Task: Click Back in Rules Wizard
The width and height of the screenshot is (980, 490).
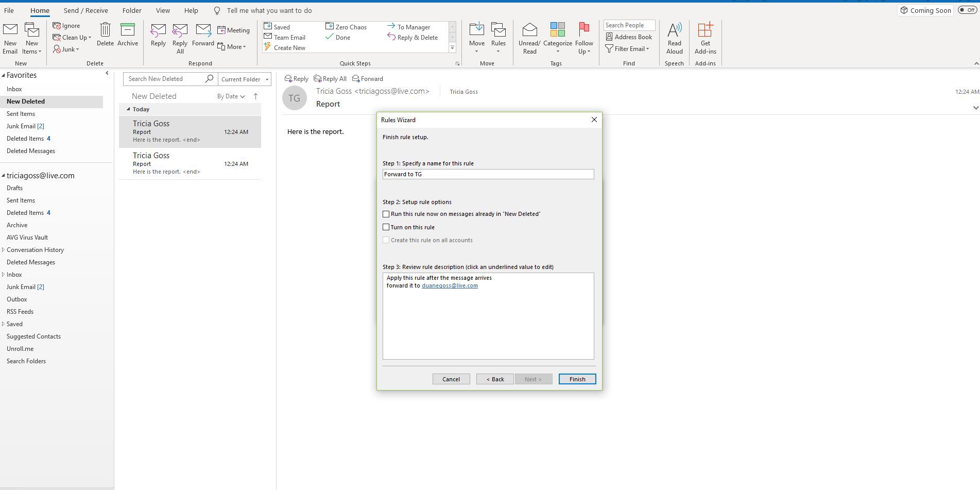Action: [495, 379]
